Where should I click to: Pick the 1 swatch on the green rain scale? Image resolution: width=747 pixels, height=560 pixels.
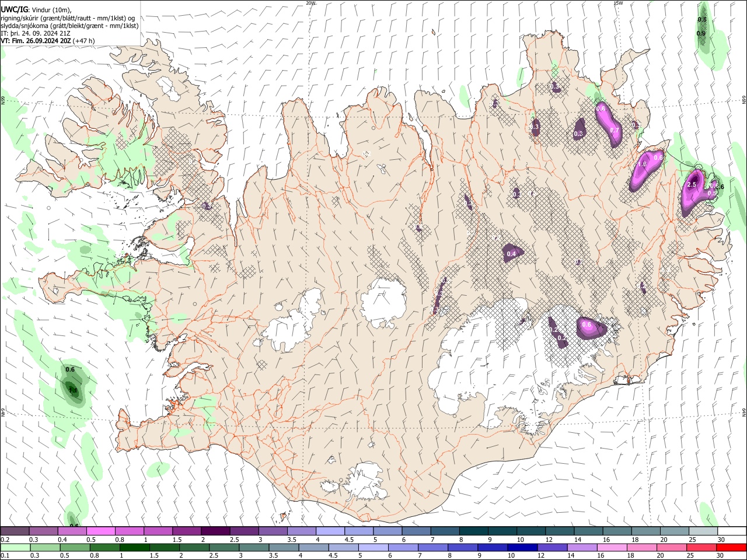134,548
